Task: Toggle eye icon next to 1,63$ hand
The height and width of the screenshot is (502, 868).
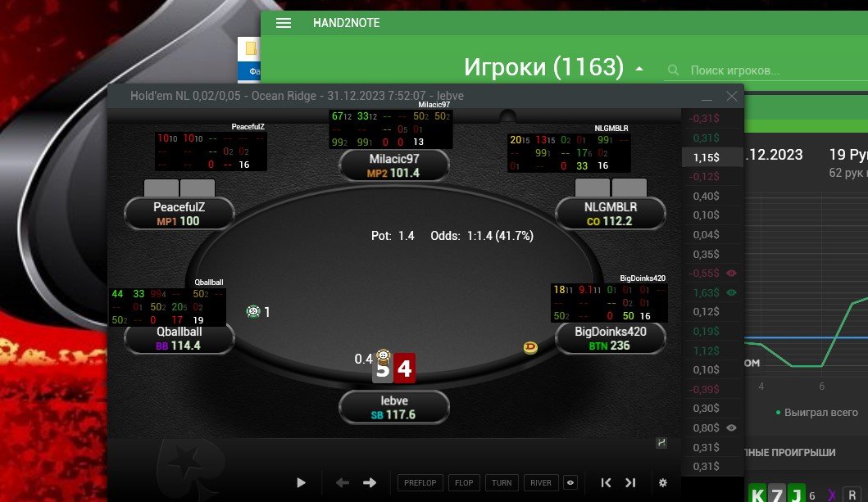Action: point(731,292)
